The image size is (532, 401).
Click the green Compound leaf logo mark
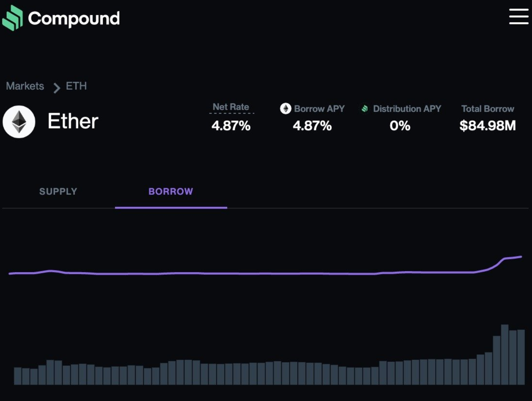(13, 17)
